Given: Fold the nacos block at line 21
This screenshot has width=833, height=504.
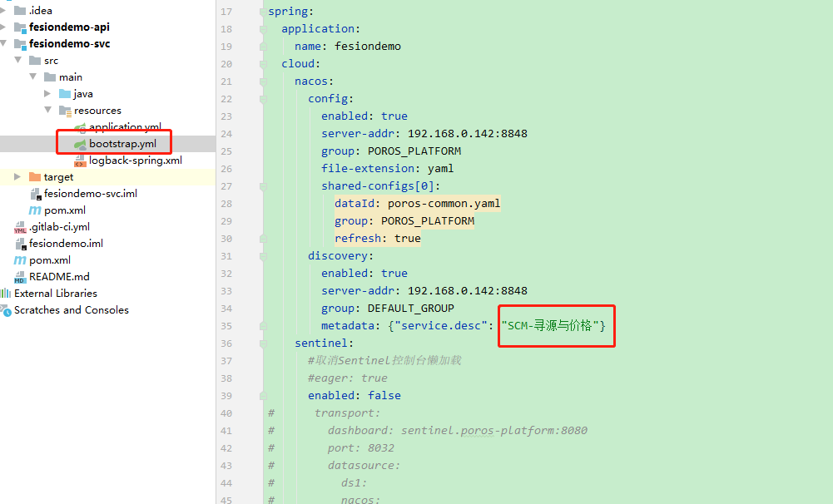Looking at the screenshot, I should (263, 82).
